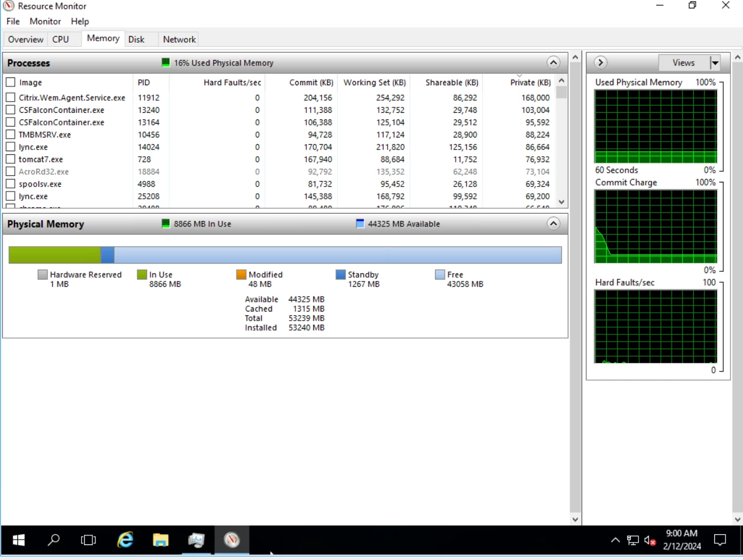Click Resource Monitor taskbar icon
This screenshot has width=743, height=560.
tap(232, 540)
